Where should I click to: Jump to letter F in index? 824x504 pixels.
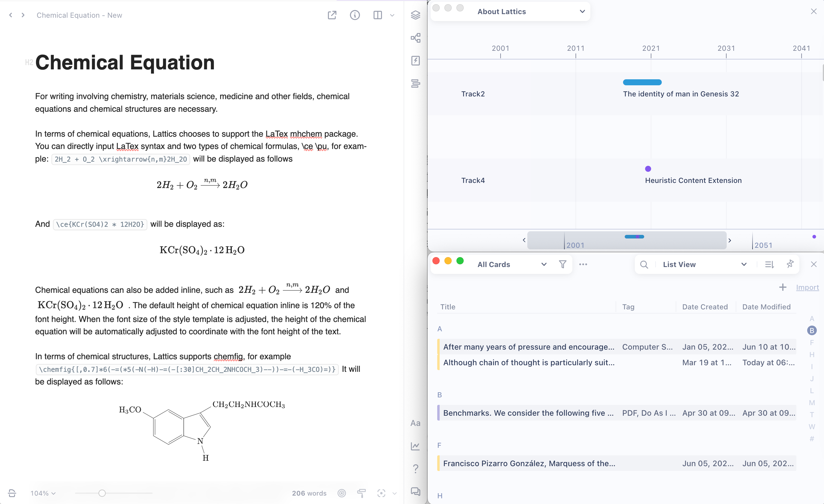(812, 342)
